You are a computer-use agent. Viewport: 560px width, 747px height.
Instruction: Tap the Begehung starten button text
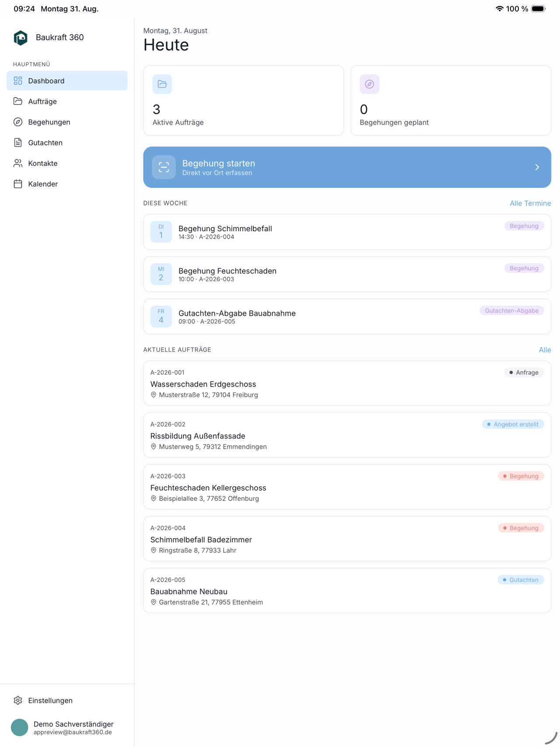click(x=219, y=163)
